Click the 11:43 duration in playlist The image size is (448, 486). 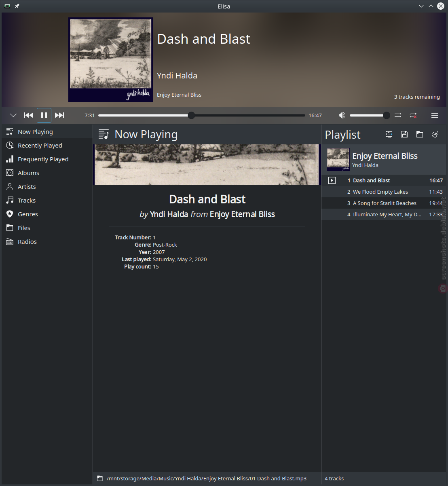tap(436, 192)
